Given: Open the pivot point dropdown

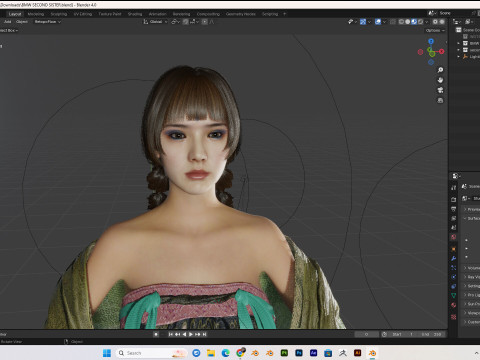Looking at the screenshot, I should point(175,22).
